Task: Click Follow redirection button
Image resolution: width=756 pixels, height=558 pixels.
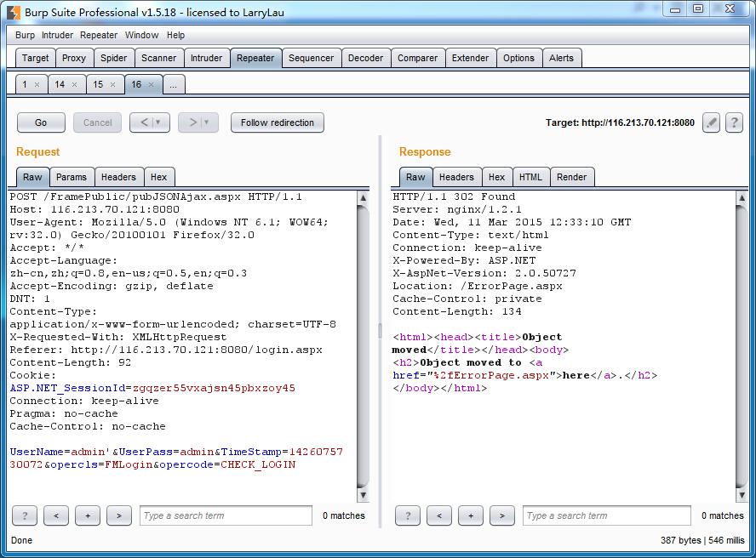Action: click(278, 122)
